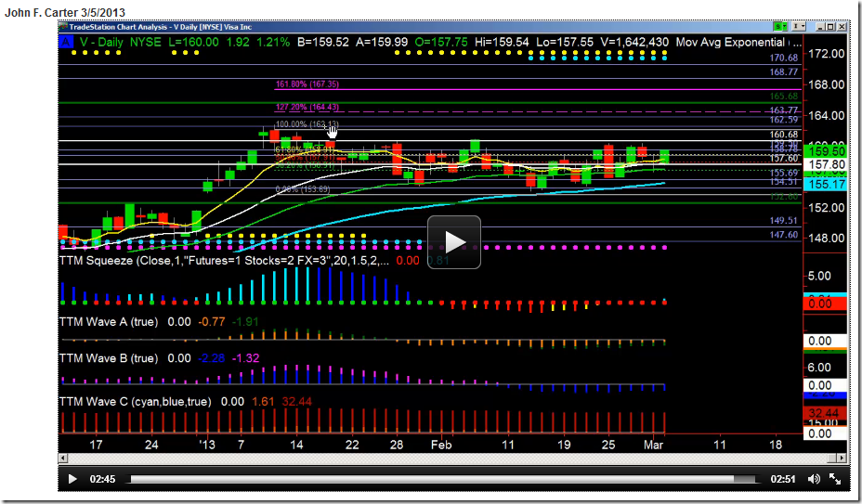Click the 'TTM Wave A (true)' label
862x504 pixels.
click(x=109, y=321)
